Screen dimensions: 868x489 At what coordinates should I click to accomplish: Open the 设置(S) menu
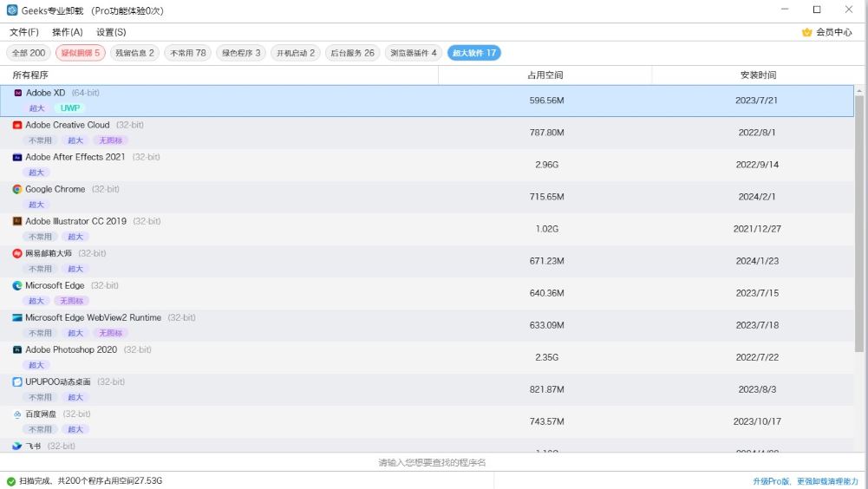click(111, 32)
